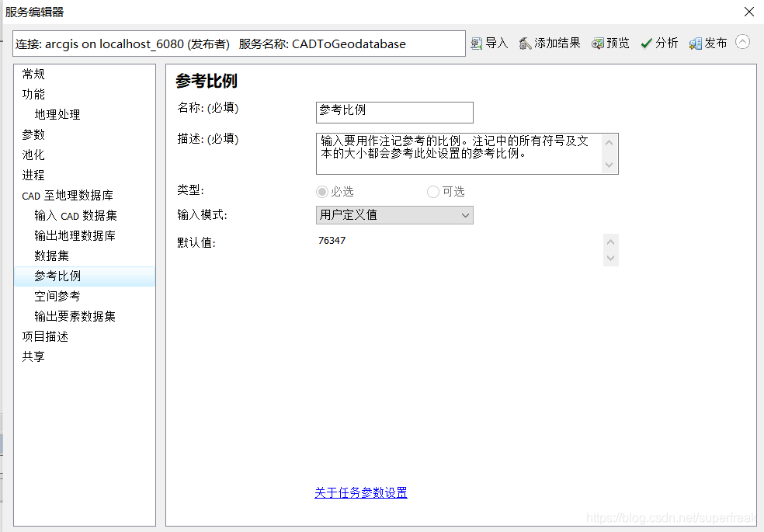The width and height of the screenshot is (764, 532).
Task: Close the 服务编辑器 window
Action: click(749, 12)
